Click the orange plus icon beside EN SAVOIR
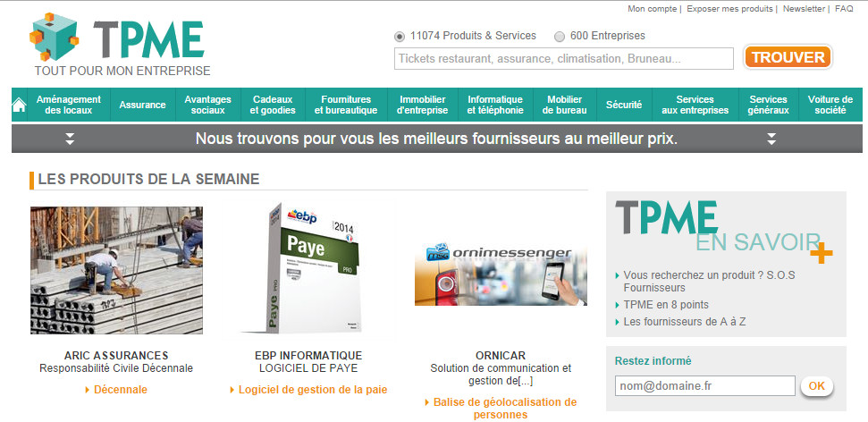The image size is (868, 422). [x=821, y=253]
